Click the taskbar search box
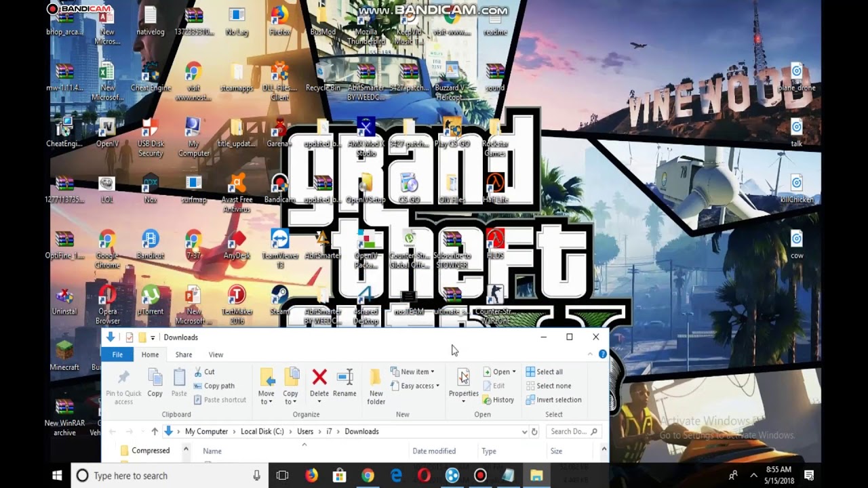 coord(170,476)
